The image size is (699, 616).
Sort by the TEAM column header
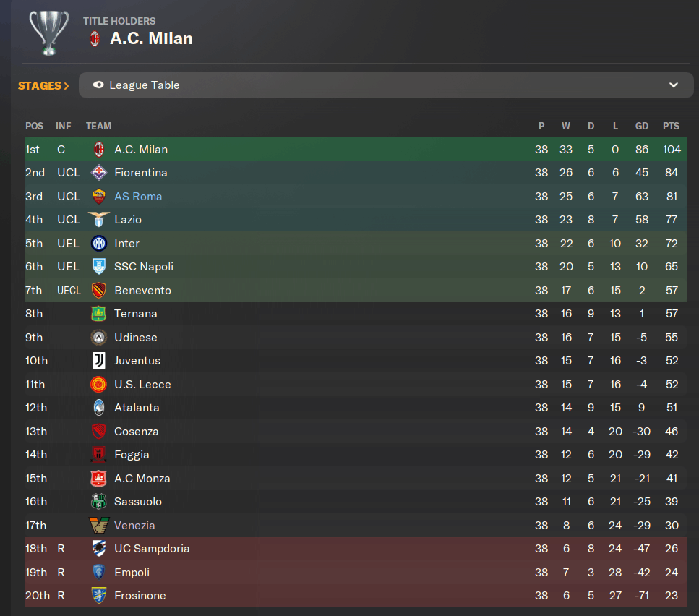98,126
